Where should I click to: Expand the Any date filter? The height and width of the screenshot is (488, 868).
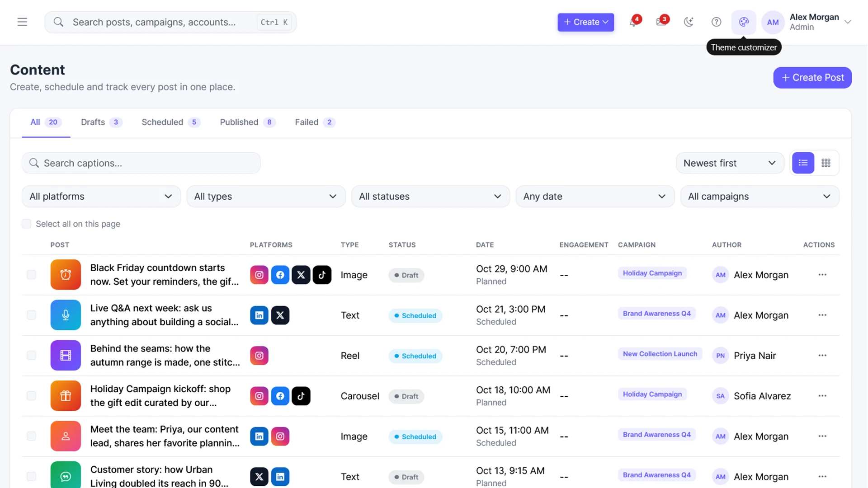pos(595,196)
